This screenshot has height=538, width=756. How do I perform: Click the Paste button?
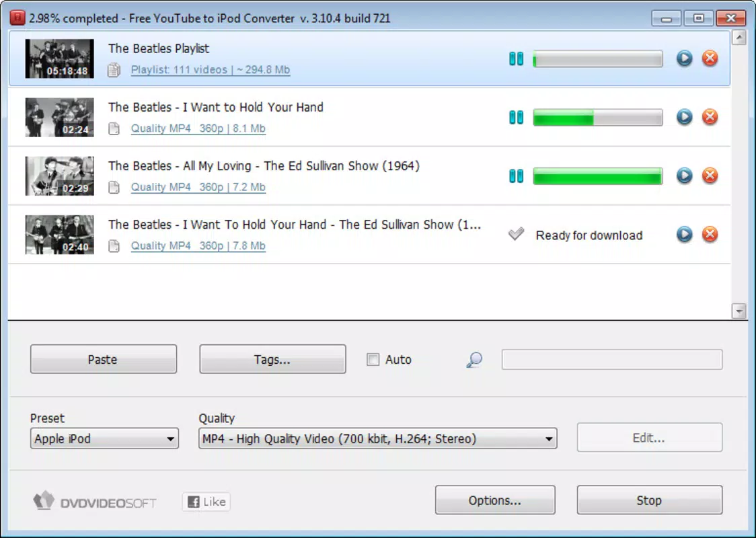(104, 359)
